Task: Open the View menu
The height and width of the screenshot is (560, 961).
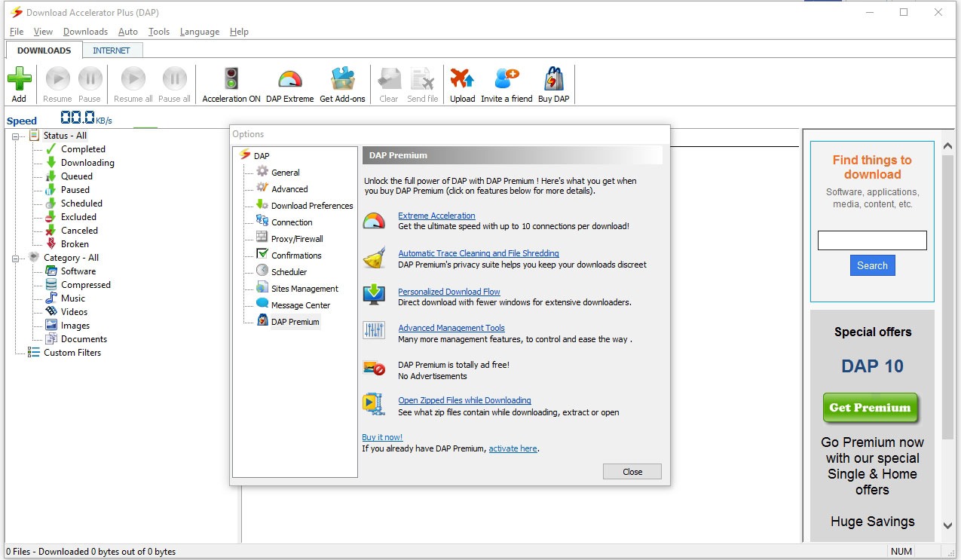Action: coord(43,32)
